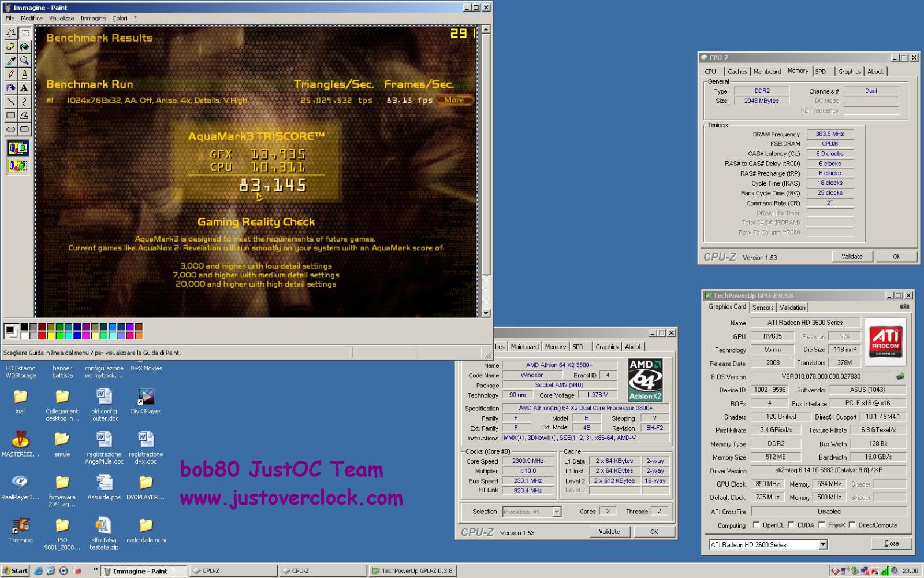This screenshot has height=578, width=924.
Task: Pick the Eraser tool in Paint
Action: pos(10,47)
